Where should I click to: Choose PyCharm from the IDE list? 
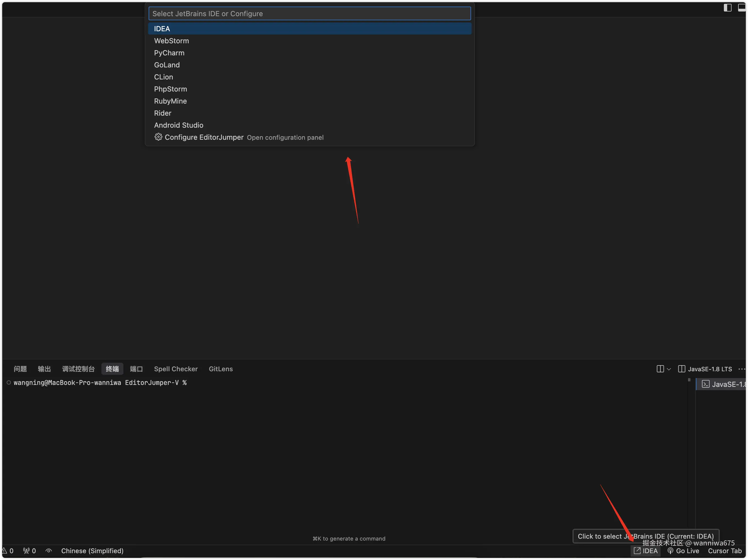pyautogui.click(x=169, y=53)
